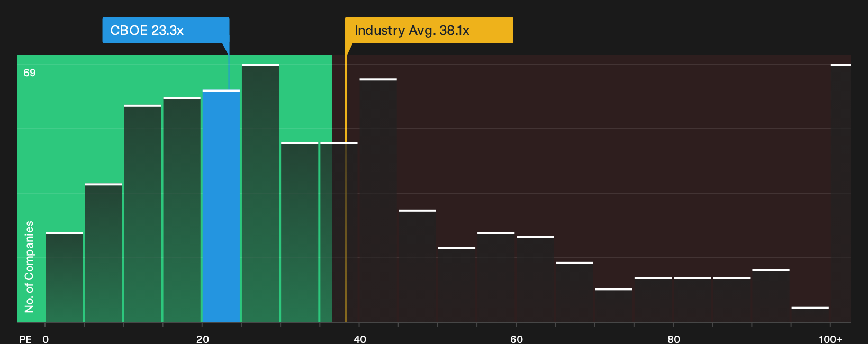Screen dimensions: 868x344
Task: Click the 20 label on the PE axis
Action: [x=203, y=339]
